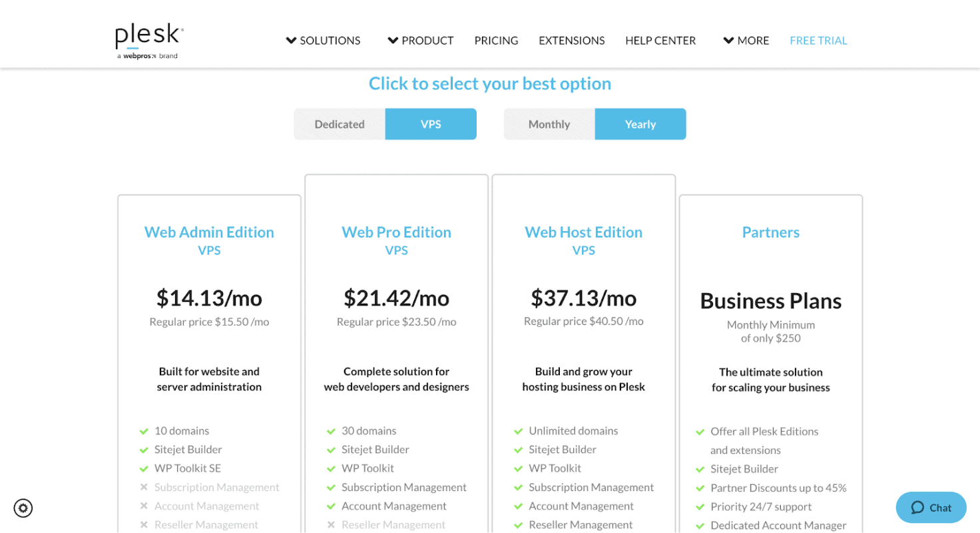Open the Help Center link
The height and width of the screenshot is (533, 980).
click(x=660, y=41)
